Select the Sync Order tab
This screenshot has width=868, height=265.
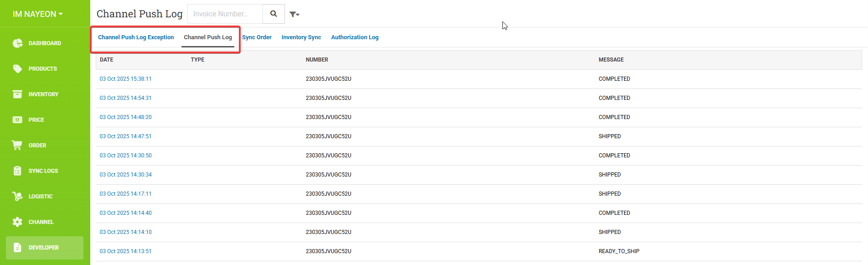257,37
